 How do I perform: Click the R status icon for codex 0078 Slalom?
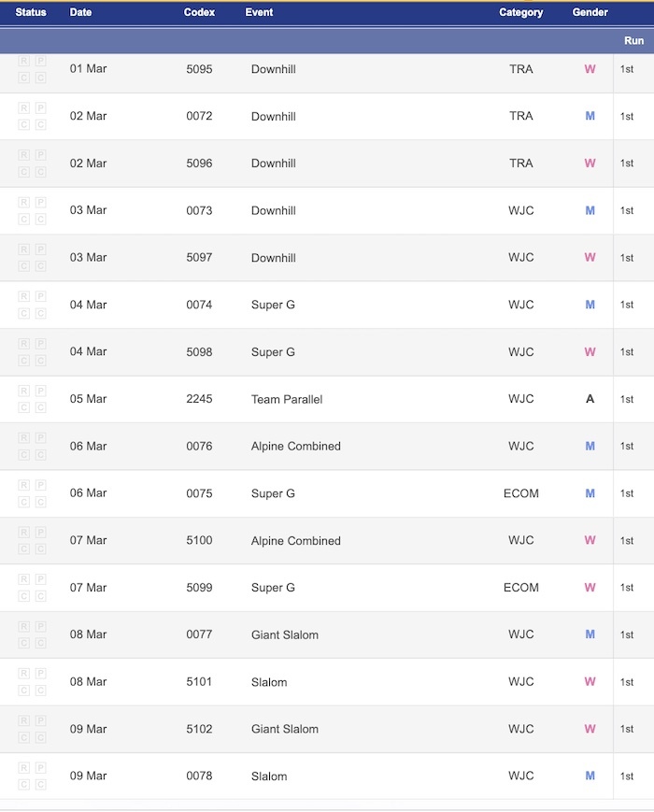(23, 767)
